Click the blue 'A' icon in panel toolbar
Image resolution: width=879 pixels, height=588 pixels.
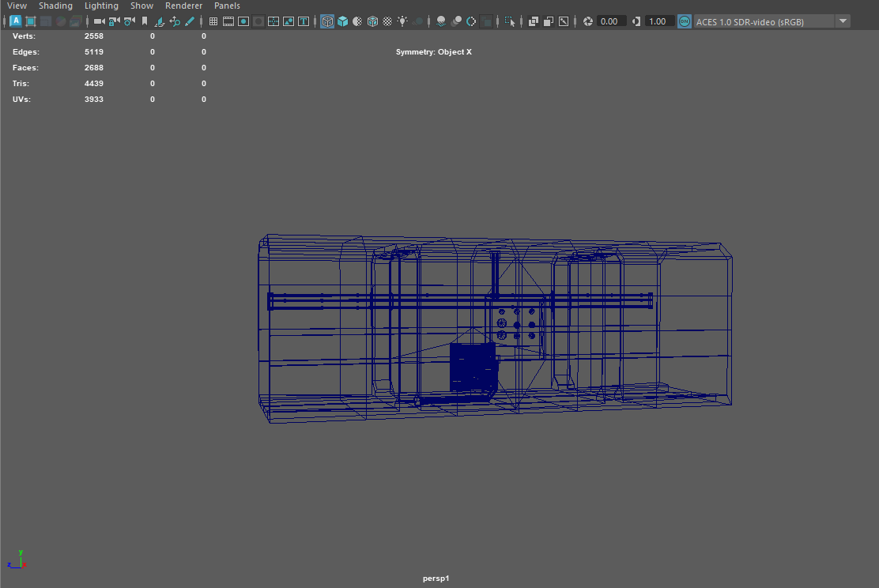16,21
